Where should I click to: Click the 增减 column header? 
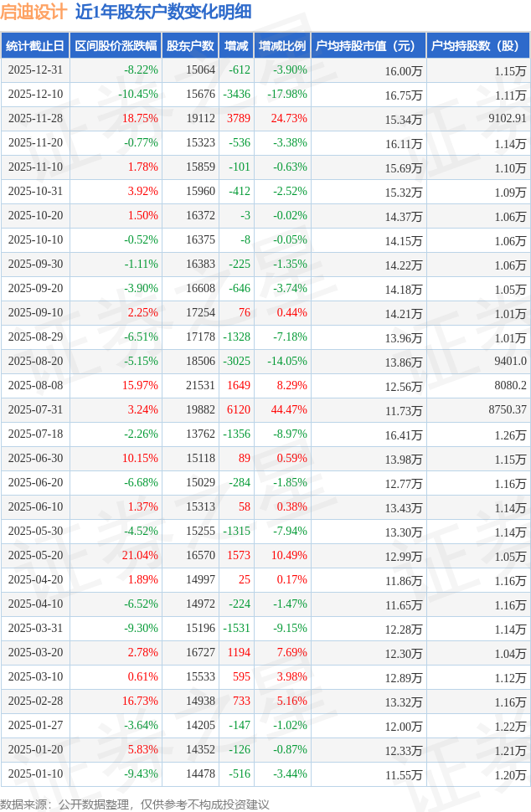(237, 46)
